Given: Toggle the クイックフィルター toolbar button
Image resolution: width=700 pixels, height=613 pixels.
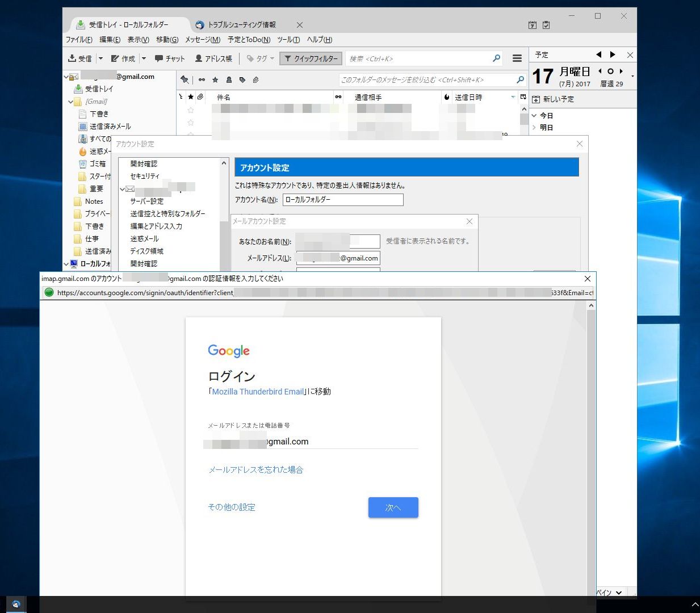Looking at the screenshot, I should [311, 58].
